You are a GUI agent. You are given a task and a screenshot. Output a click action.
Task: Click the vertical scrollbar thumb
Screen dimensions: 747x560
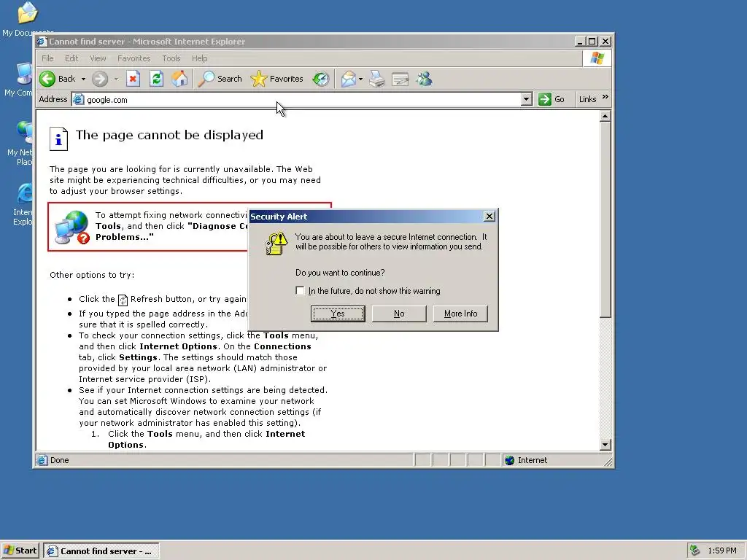[605, 220]
